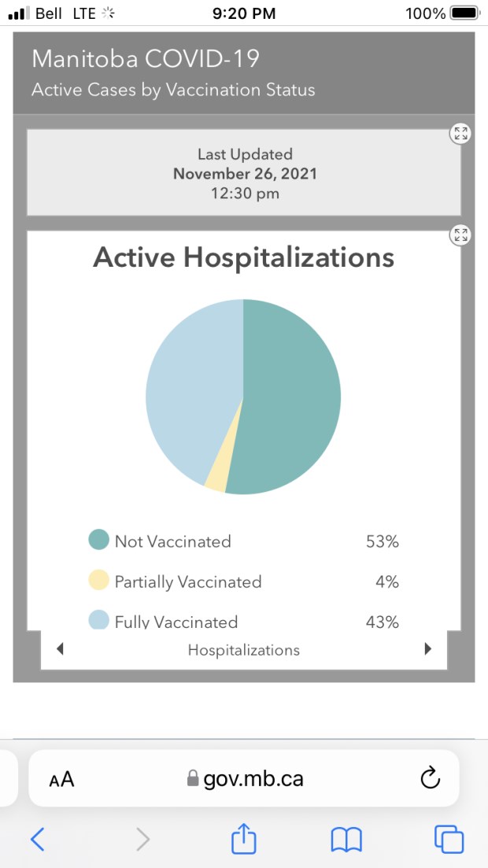Go to the next chart with right arrow
The width and height of the screenshot is (488, 868).
coord(428,649)
